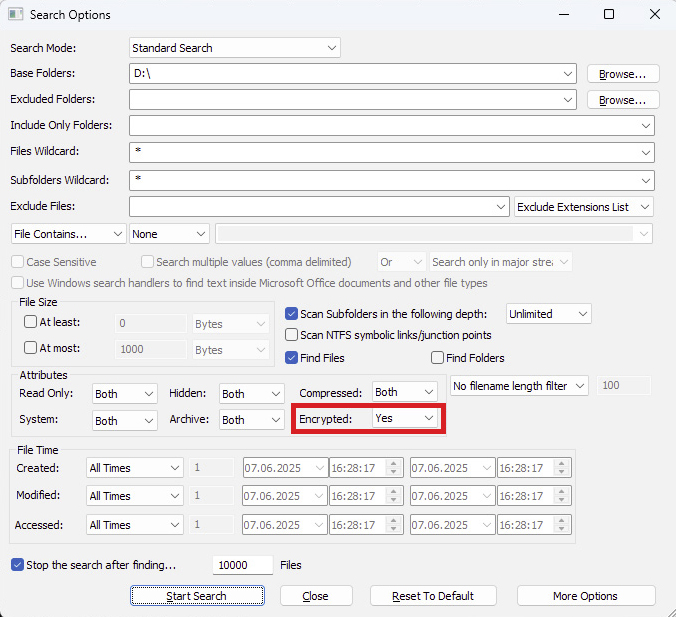Click the Exclude Files input field
The width and height of the screenshot is (676, 617).
click(x=318, y=207)
